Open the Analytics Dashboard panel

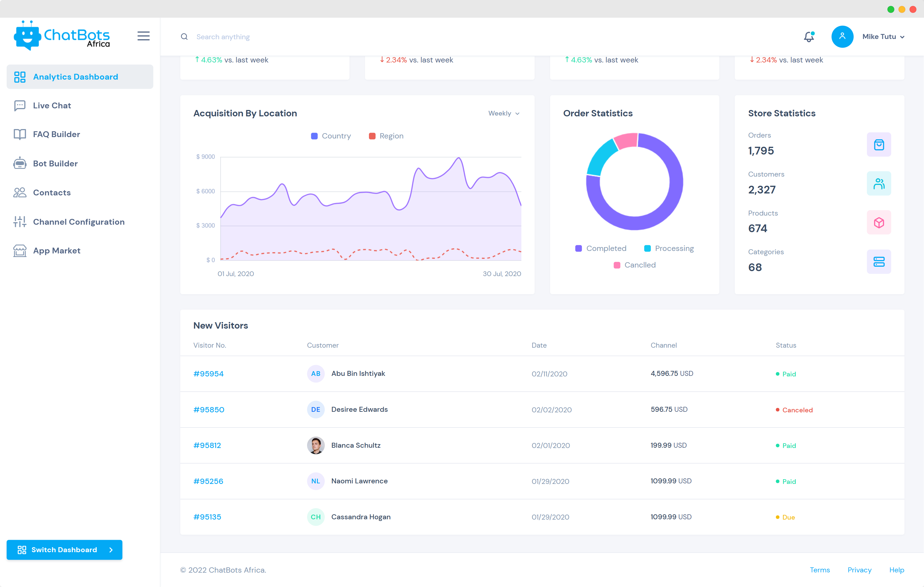click(75, 76)
